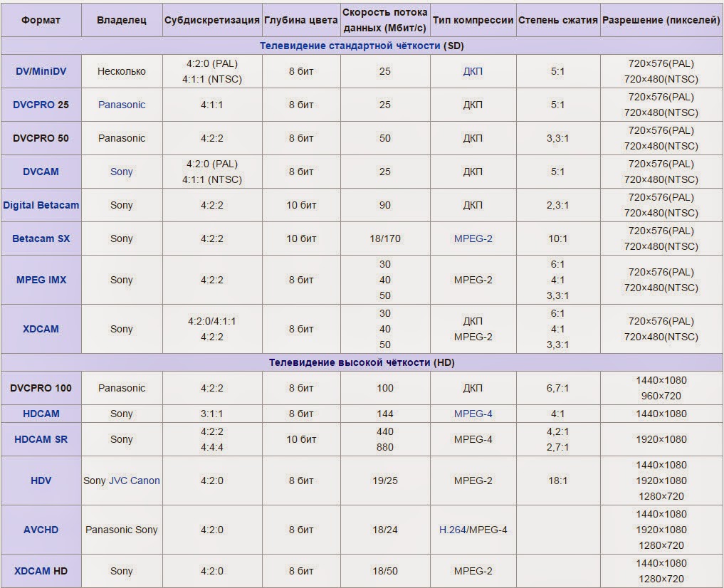
Task: Select the Panasonic Sony owner cell
Action: tap(122, 530)
